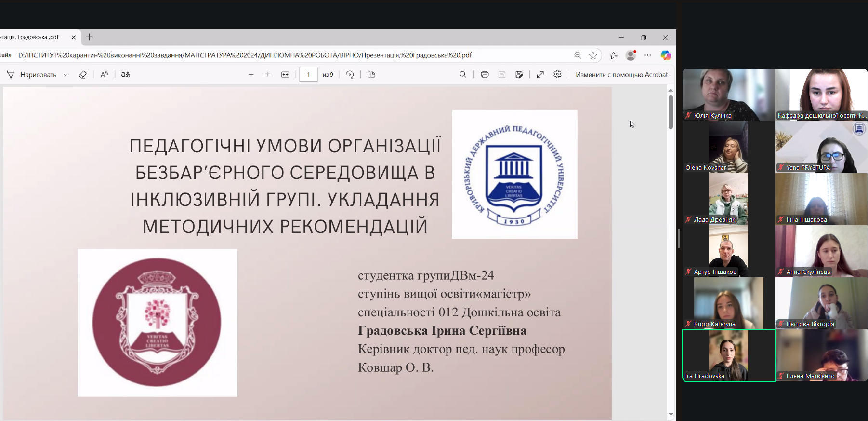This screenshot has width=868, height=421.
Task: Click muted mic icon beside Лада Древняк
Action: tap(689, 220)
